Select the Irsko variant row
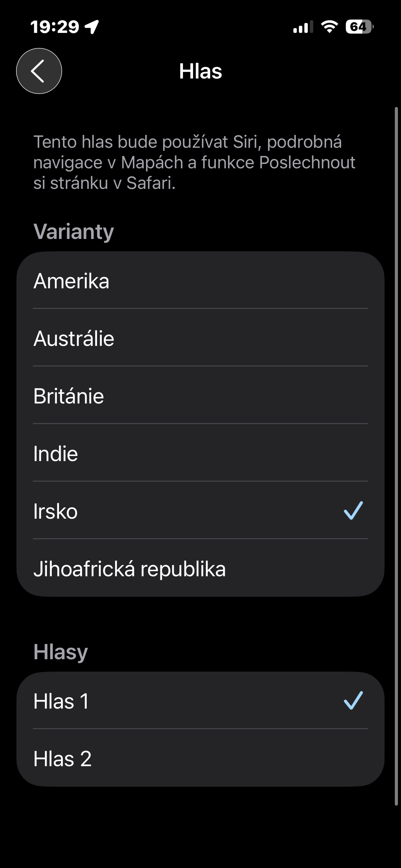 [200, 511]
